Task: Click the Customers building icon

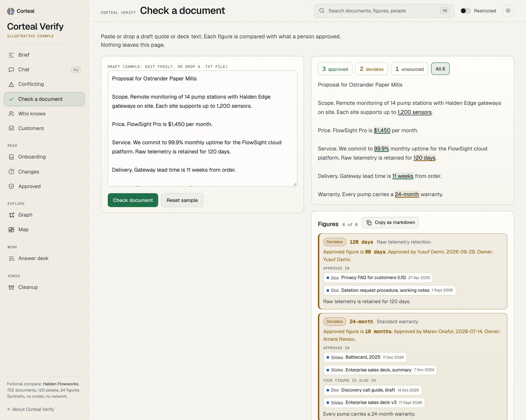Action: [11, 128]
